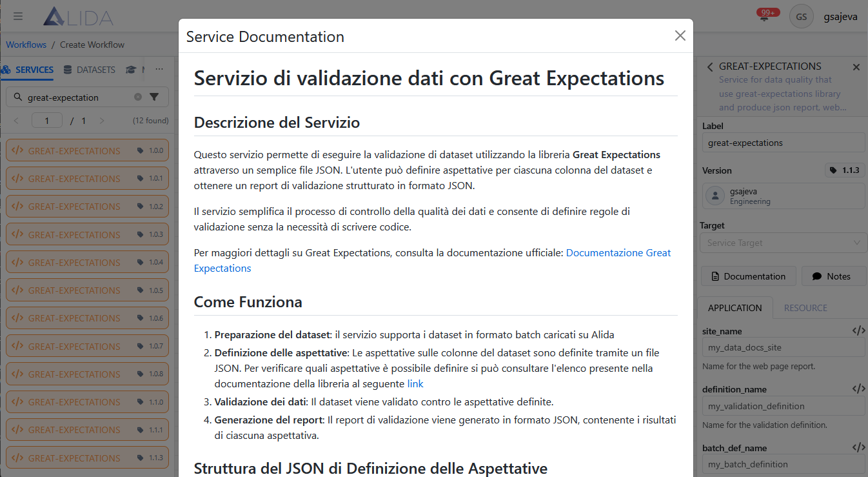Clear the search field with the X icon
The height and width of the screenshot is (477, 868).
137,97
